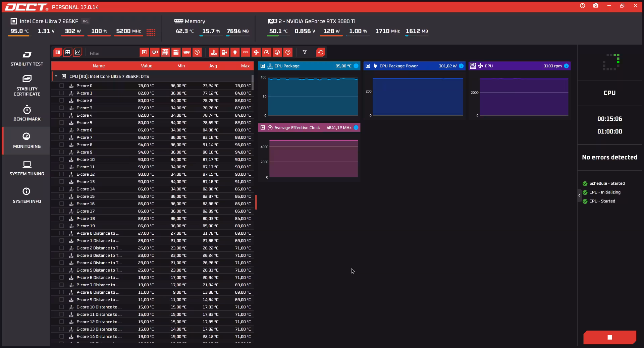Image resolution: width=644 pixels, height=348 pixels.
Task: Toggle the storage sensor filter icon
Action: pyautogui.click(x=176, y=52)
